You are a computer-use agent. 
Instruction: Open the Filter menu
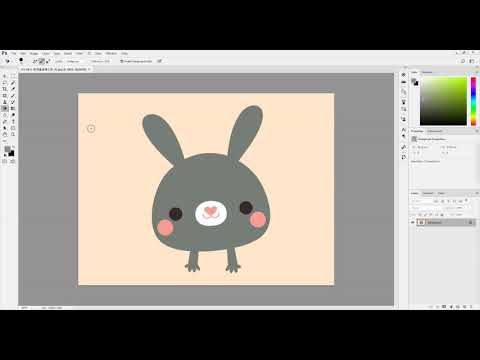pyautogui.click(x=79, y=53)
